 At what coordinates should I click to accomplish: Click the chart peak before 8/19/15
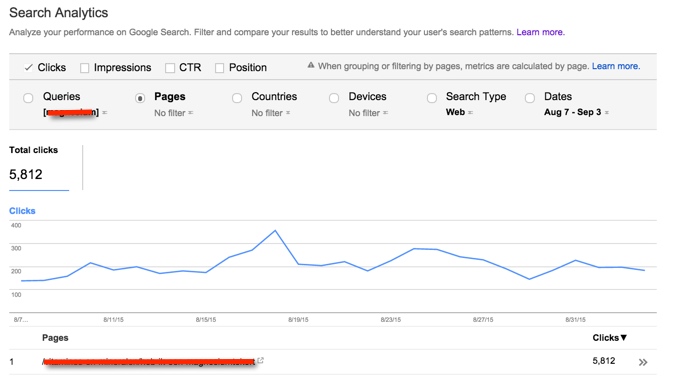[275, 231]
